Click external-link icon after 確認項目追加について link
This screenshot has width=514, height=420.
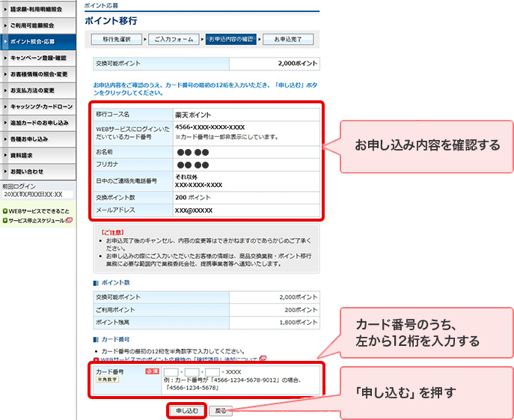263,359
